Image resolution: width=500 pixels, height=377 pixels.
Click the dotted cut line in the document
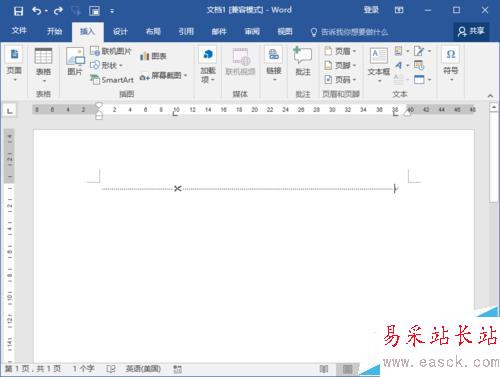[247, 189]
